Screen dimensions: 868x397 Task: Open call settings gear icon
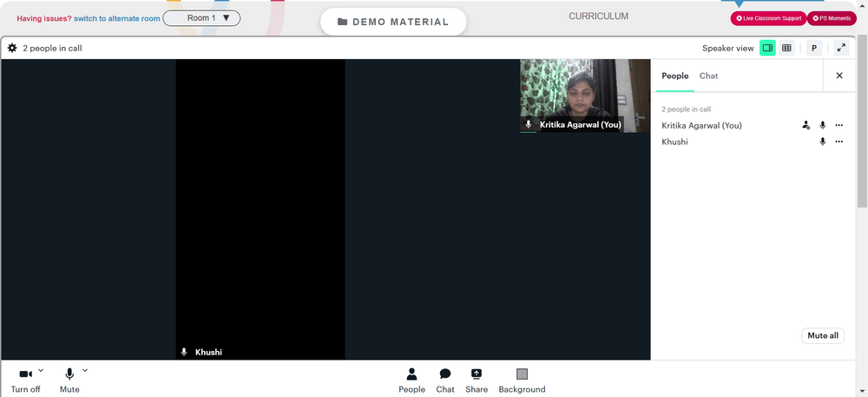tap(12, 48)
